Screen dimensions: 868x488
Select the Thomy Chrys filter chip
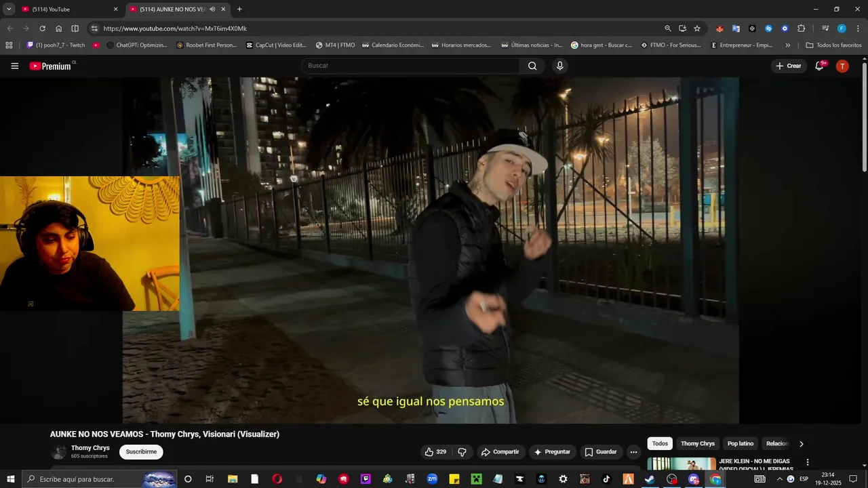pos(698,444)
